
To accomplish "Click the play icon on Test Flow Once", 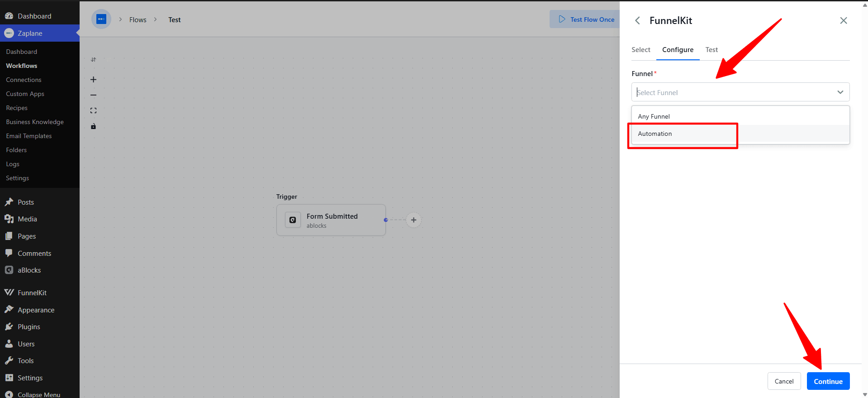I will coord(562,19).
